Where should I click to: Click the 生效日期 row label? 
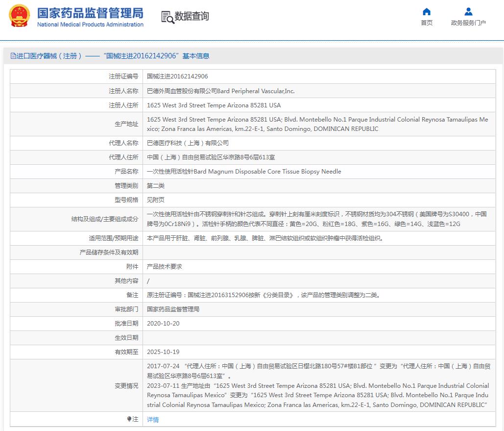click(x=126, y=338)
